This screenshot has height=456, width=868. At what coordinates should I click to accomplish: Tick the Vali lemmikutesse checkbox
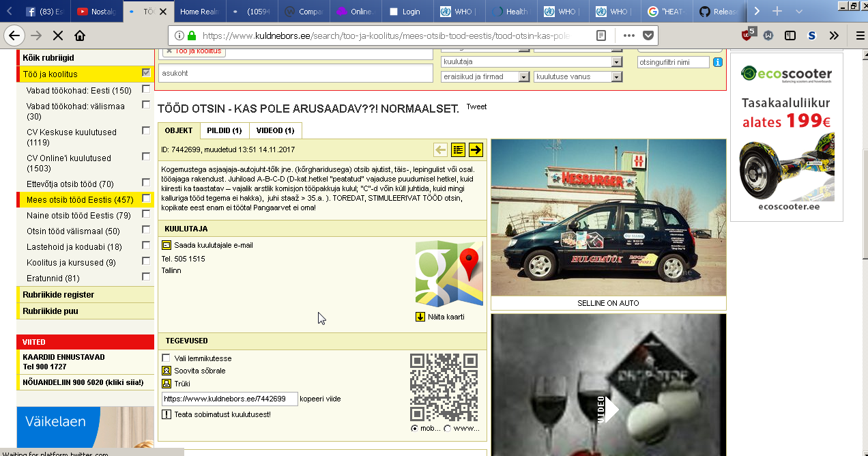tap(167, 358)
